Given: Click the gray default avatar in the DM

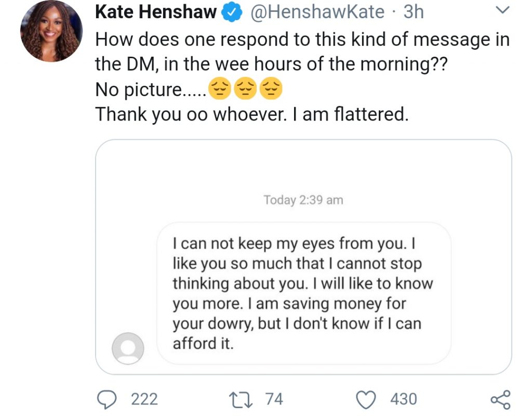Looking at the screenshot, I should pos(127,348).
